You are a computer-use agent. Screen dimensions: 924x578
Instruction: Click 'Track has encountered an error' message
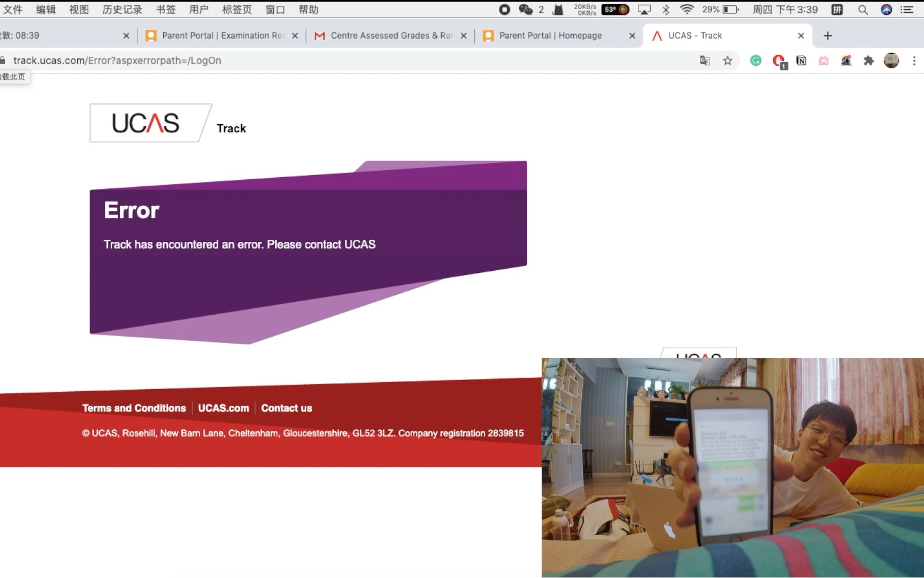tap(240, 245)
